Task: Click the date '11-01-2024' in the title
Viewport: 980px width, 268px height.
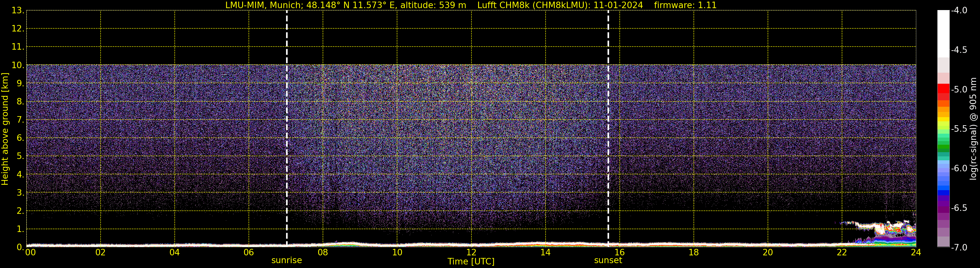Action: click(618, 5)
